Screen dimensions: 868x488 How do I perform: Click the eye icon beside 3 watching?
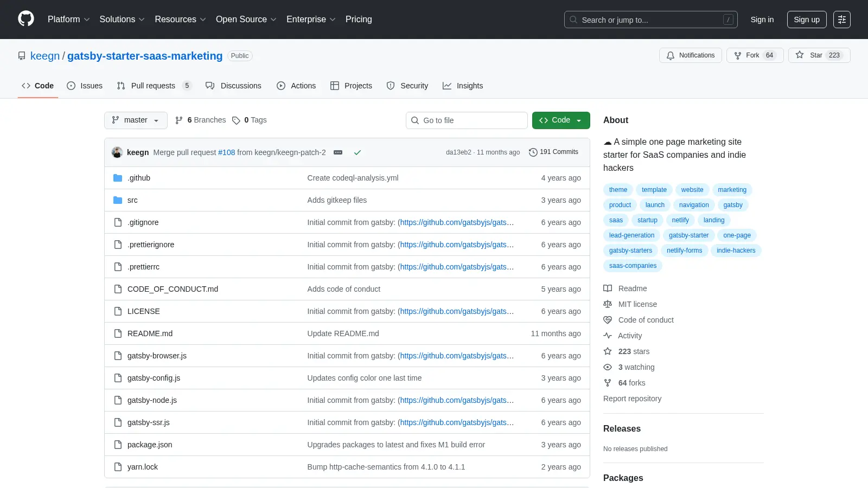608,367
